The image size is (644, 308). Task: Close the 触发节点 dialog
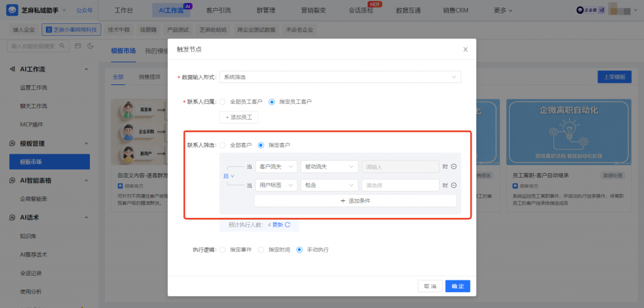point(465,49)
